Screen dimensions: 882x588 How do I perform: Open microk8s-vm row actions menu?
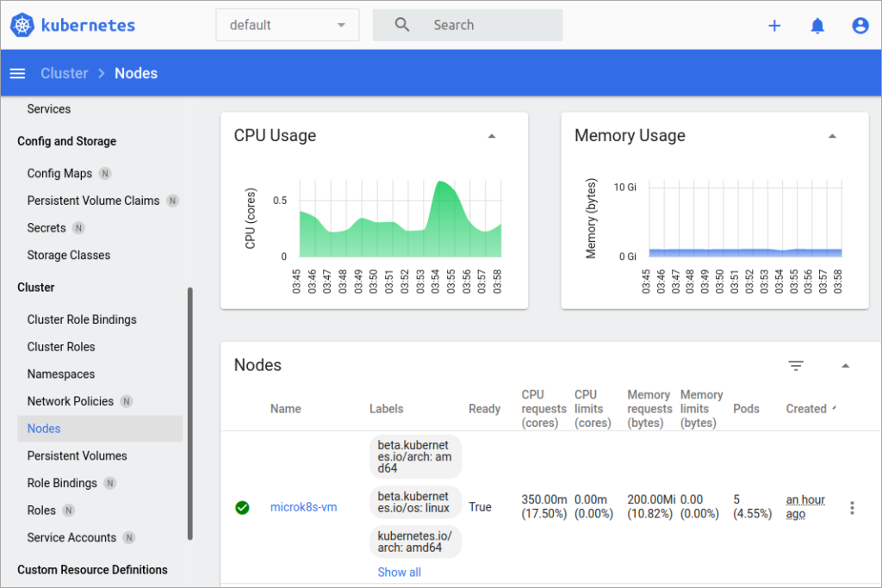(x=852, y=508)
